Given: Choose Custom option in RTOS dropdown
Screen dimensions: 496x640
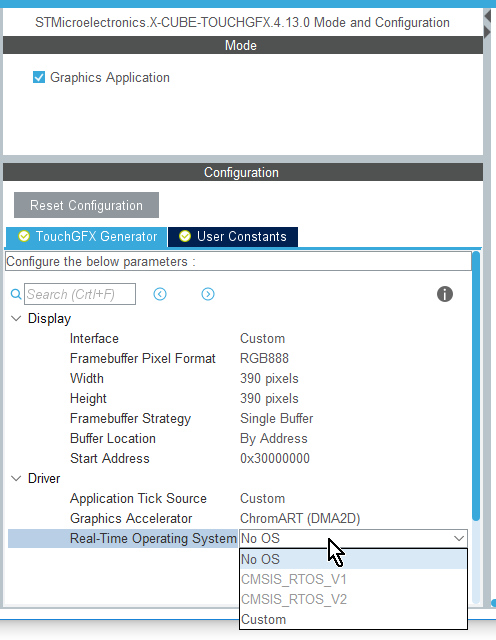Looking at the screenshot, I should [x=353, y=619].
